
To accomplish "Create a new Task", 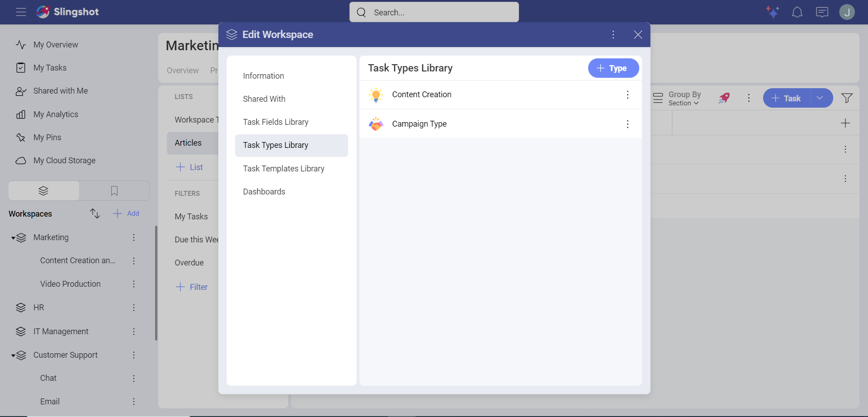I will 786,98.
